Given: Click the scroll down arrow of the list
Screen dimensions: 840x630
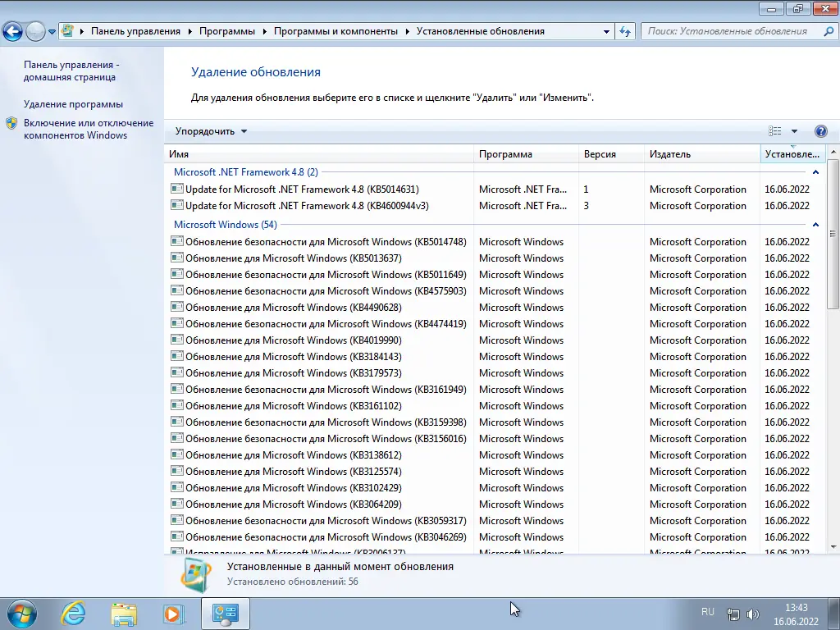Looking at the screenshot, I should (833, 547).
